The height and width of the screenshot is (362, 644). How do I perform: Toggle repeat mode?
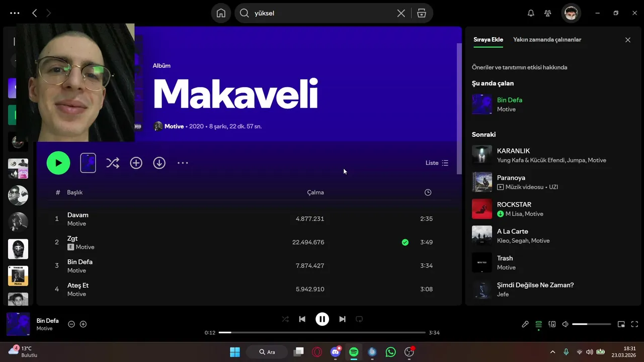tap(359, 319)
